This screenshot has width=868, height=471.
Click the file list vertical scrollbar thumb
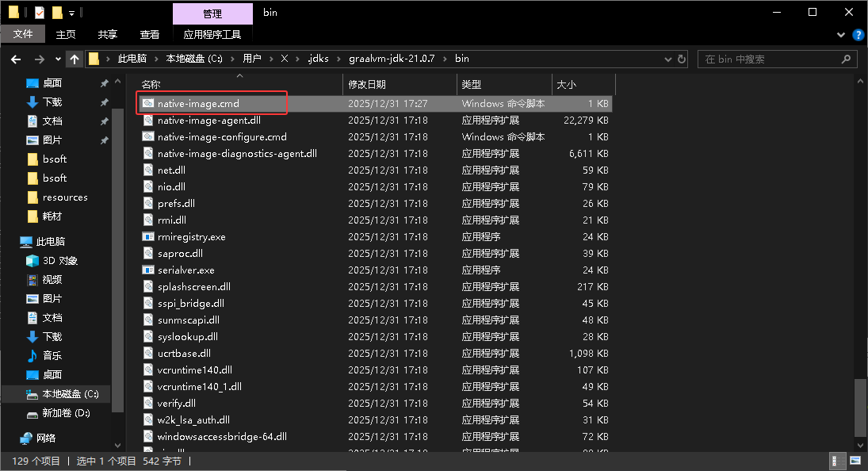pos(860,406)
